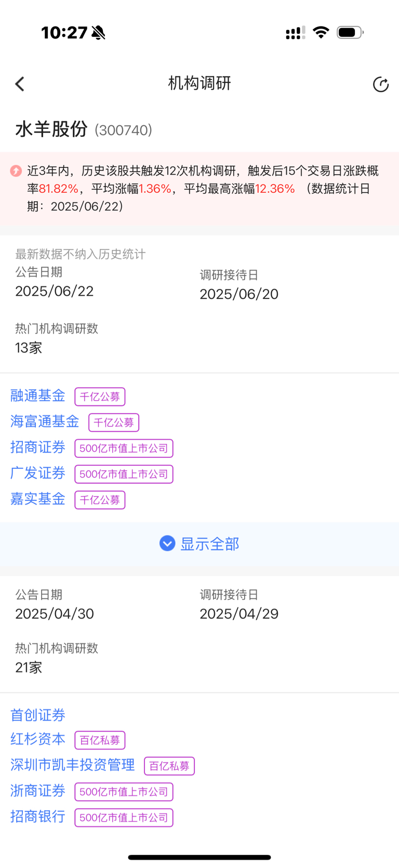The width and height of the screenshot is (399, 868).
Task: Tap the Wi-Fi status bar icon
Action: (x=321, y=32)
